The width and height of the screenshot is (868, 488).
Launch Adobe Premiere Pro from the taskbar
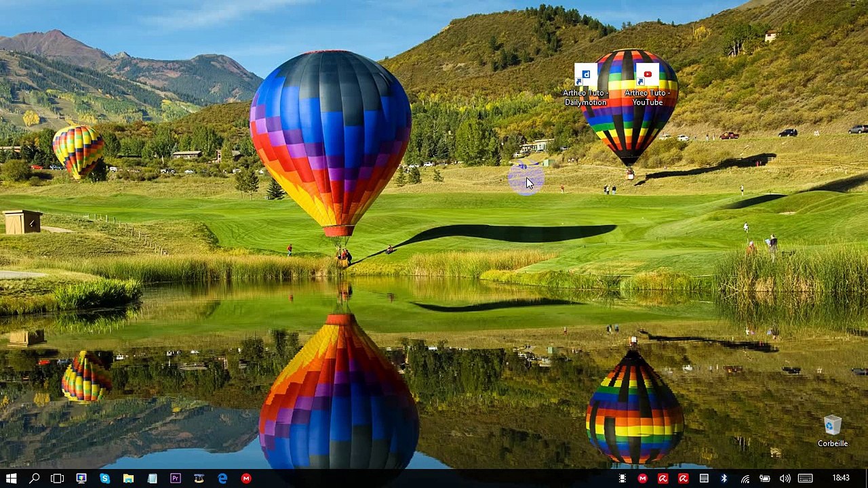176,479
